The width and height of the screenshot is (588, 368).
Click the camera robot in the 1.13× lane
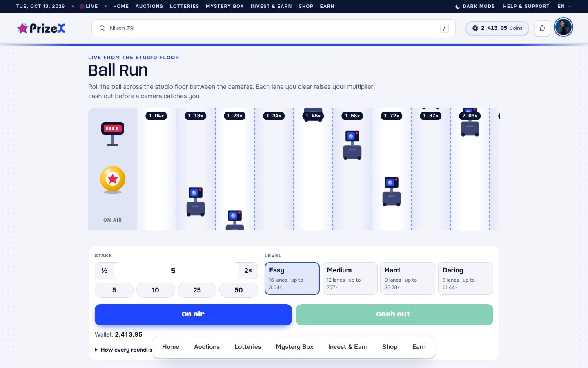pyautogui.click(x=196, y=202)
